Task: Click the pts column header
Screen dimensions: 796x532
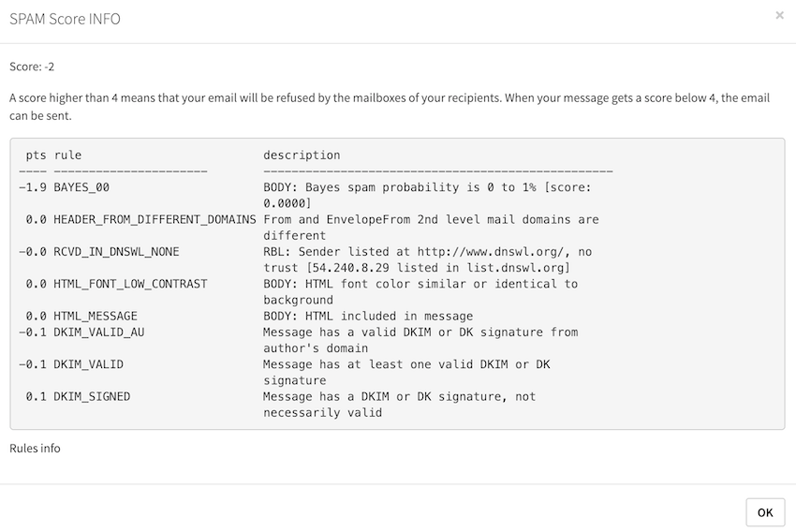Action: tap(36, 155)
